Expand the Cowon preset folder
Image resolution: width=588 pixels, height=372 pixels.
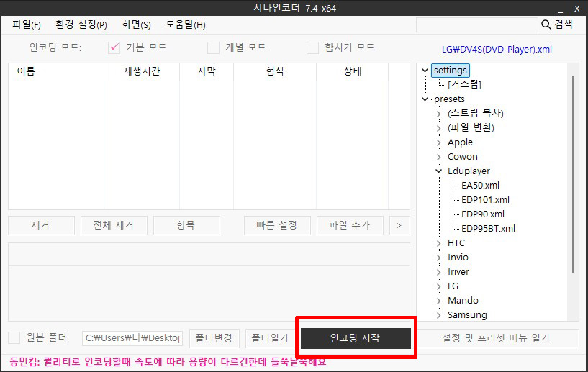coord(439,157)
